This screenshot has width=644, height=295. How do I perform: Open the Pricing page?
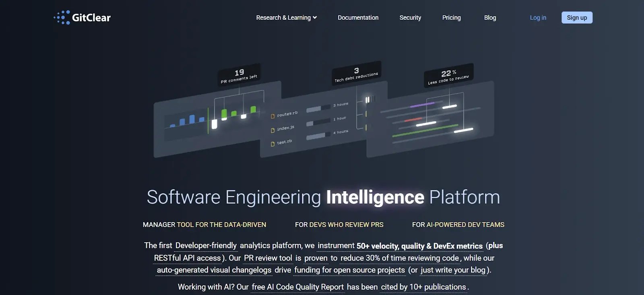[451, 18]
